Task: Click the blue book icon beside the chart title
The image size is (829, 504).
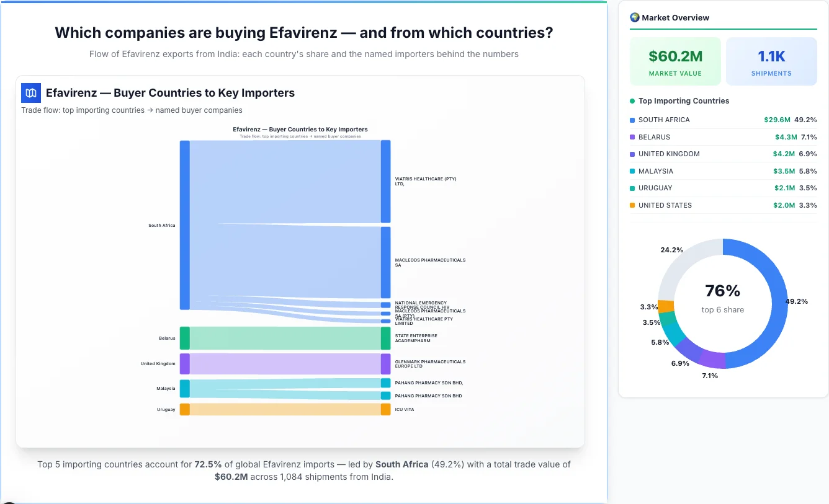Action: pos(30,92)
